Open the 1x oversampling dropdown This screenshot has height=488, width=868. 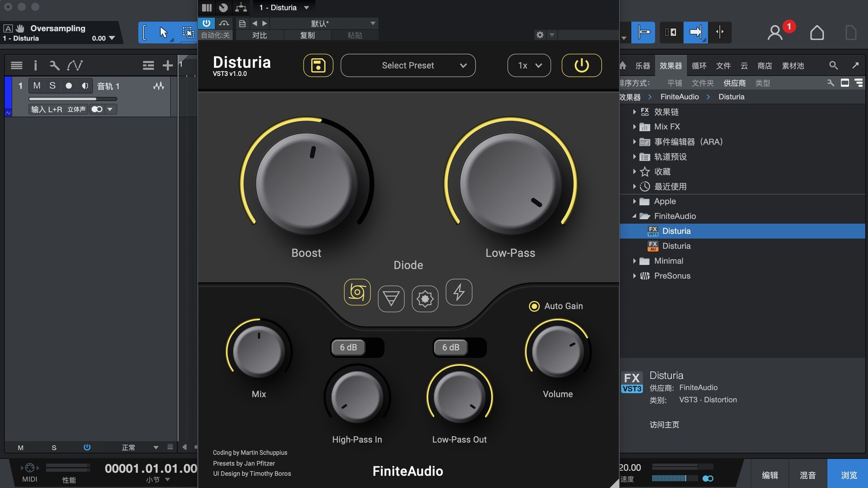pos(529,66)
